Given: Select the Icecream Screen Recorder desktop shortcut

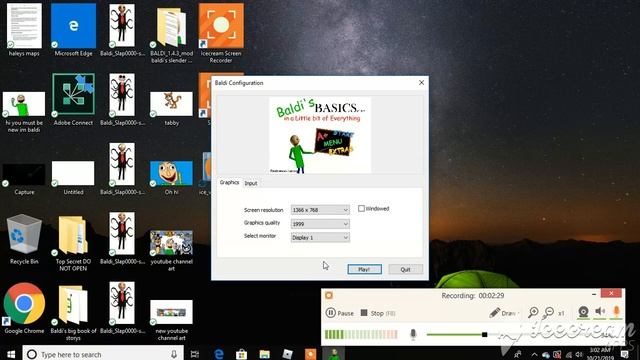Looking at the screenshot, I should click(x=221, y=33).
